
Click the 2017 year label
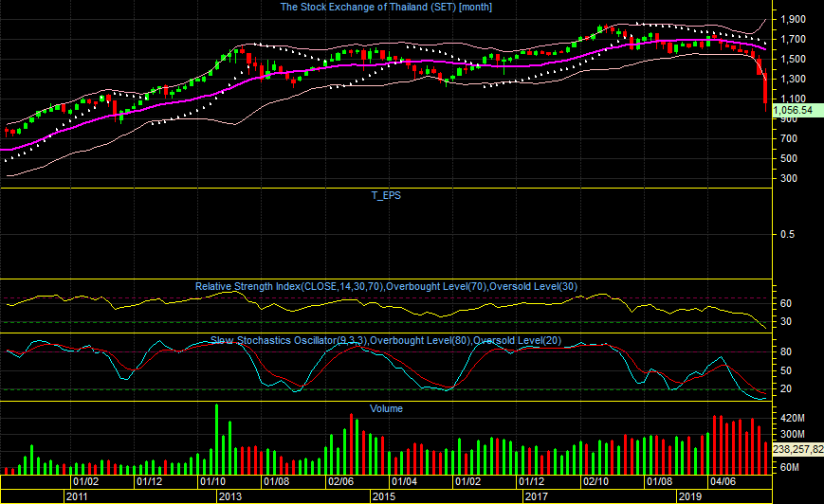537,496
